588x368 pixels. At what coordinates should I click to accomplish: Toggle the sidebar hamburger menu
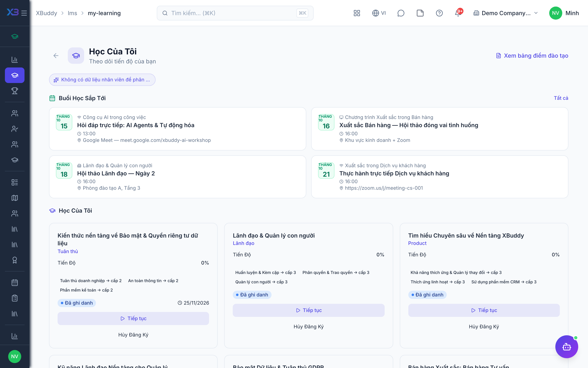[x=24, y=13]
